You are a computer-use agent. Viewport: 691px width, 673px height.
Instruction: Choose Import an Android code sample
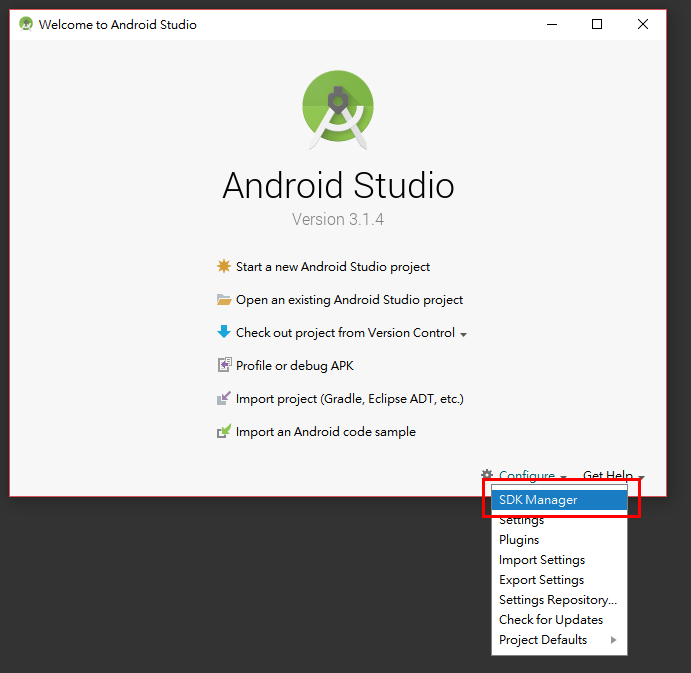tap(326, 432)
